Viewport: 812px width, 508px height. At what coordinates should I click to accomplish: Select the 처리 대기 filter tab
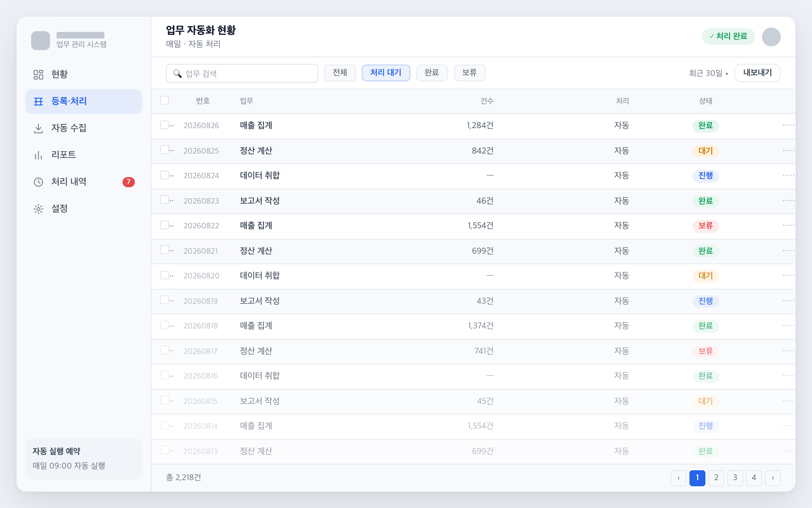click(386, 73)
